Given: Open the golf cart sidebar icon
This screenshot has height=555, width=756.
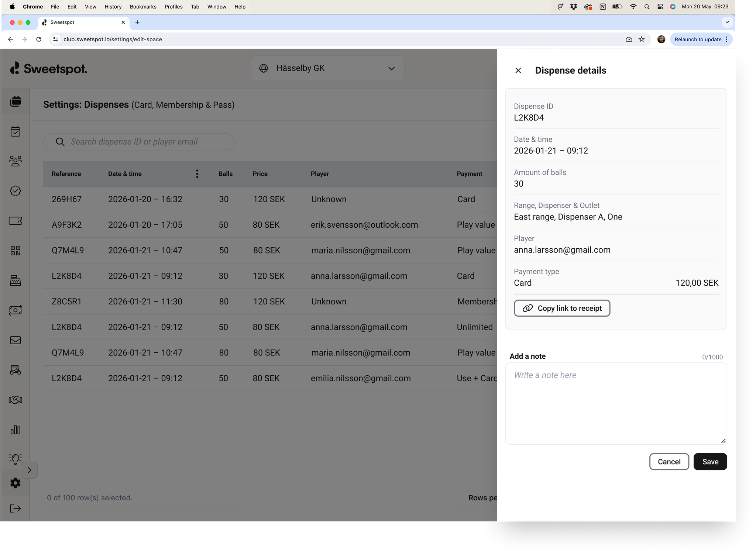Looking at the screenshot, I should pyautogui.click(x=16, y=370).
